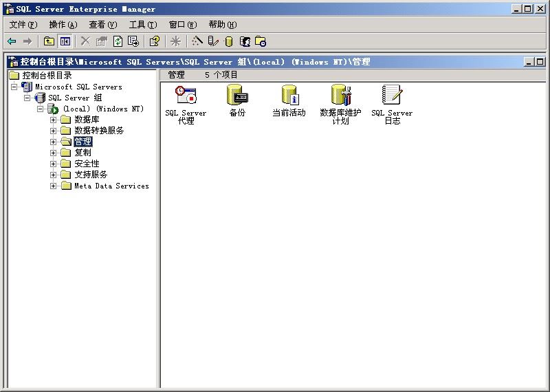Select 控制台根目录 in the tree
This screenshot has width=550, height=392.
pyautogui.click(x=47, y=76)
